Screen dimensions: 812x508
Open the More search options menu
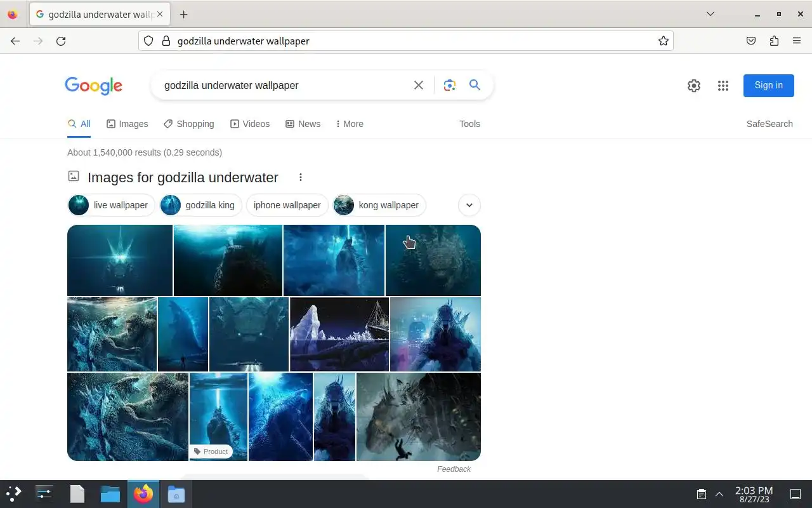350,124
